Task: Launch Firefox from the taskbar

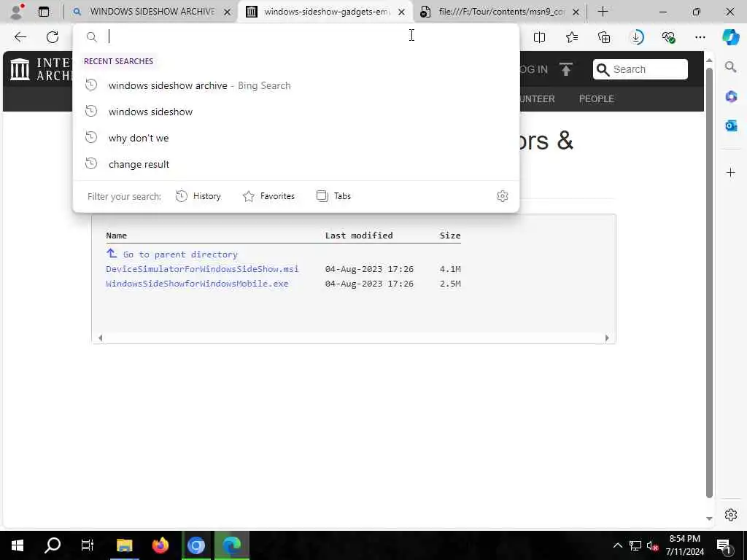Action: coord(160,545)
